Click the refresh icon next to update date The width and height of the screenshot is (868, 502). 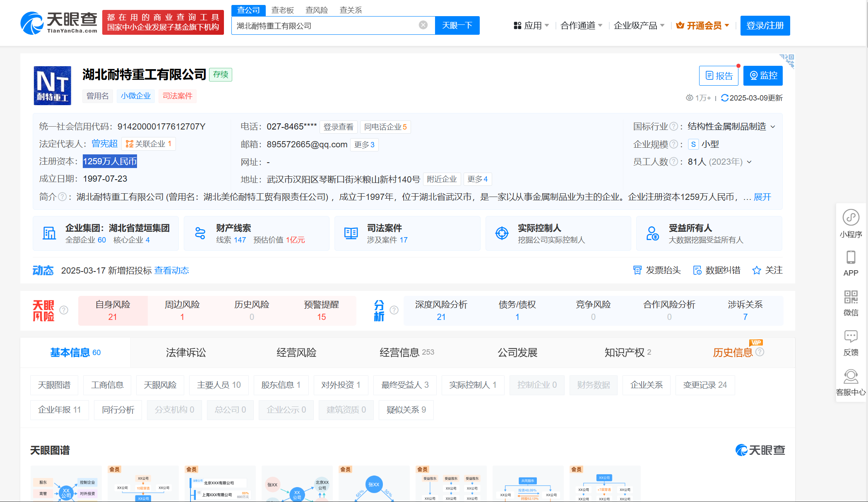724,98
